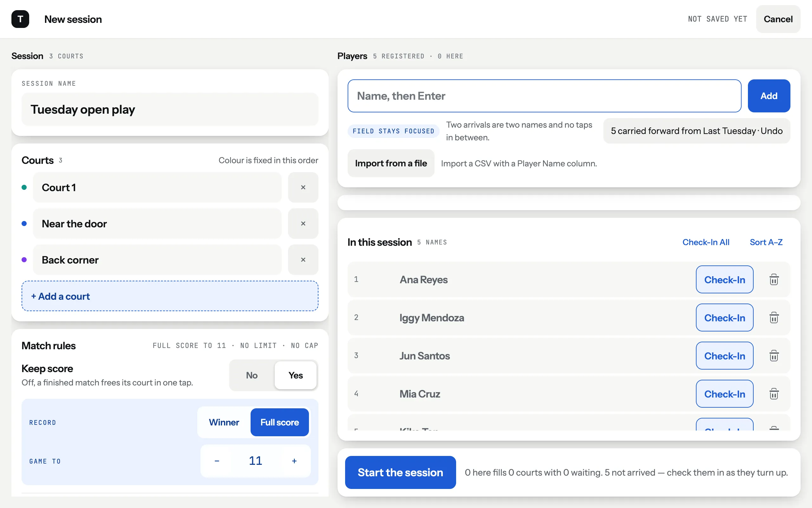Set Keep score to No
Viewport: 812px width, 508px height.
(252, 375)
